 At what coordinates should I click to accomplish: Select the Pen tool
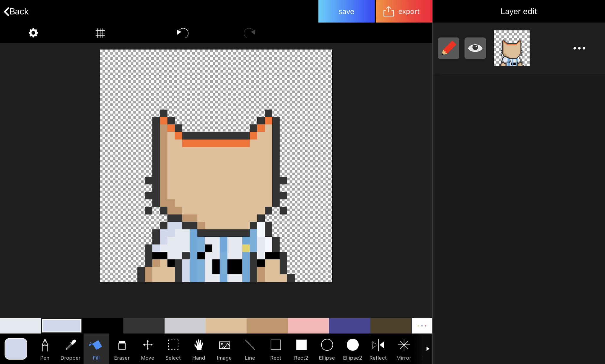click(x=45, y=349)
